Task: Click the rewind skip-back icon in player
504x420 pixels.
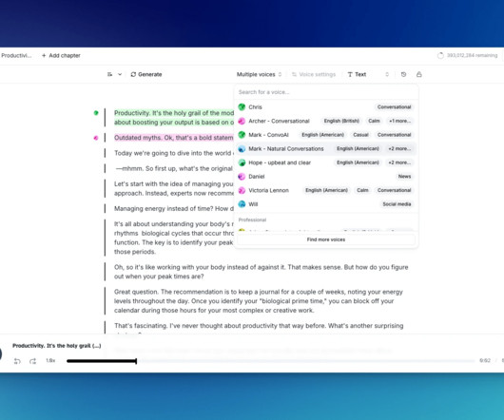Action: click(17, 361)
